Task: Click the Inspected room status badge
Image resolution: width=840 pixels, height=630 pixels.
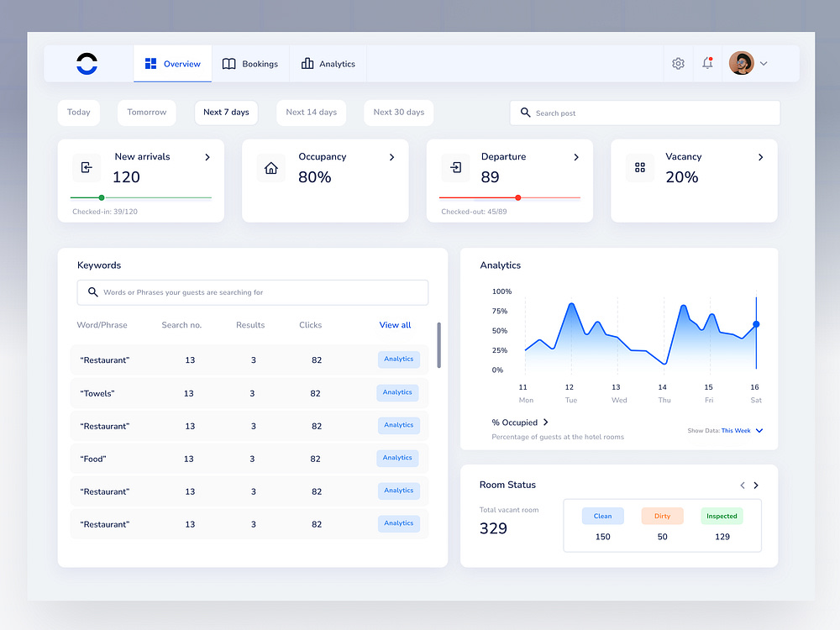Action: [x=722, y=516]
